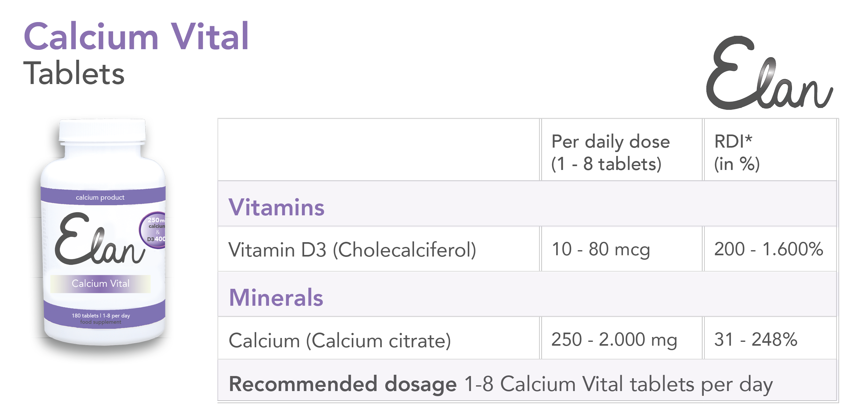Click the Elan logo at top right
Screen dimensions: 868x415
769,73
